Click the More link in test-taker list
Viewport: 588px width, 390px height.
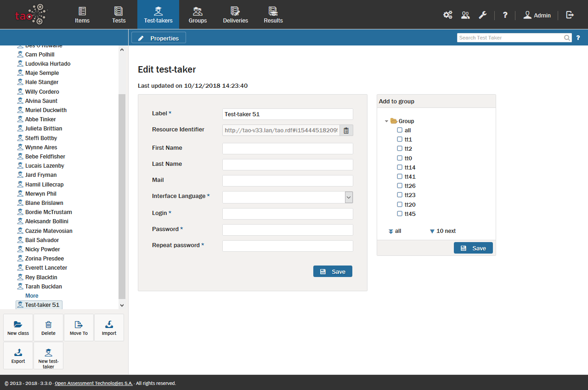[x=32, y=296]
